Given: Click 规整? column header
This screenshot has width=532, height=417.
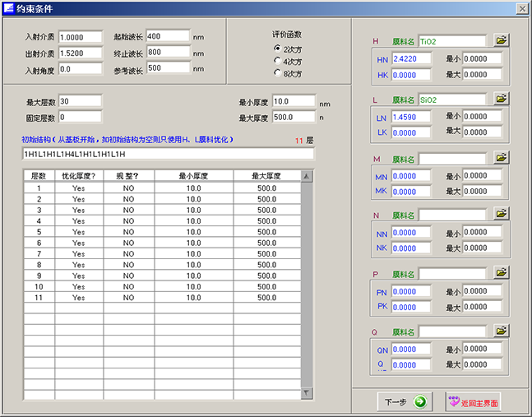Looking at the screenshot, I should 128,176.
